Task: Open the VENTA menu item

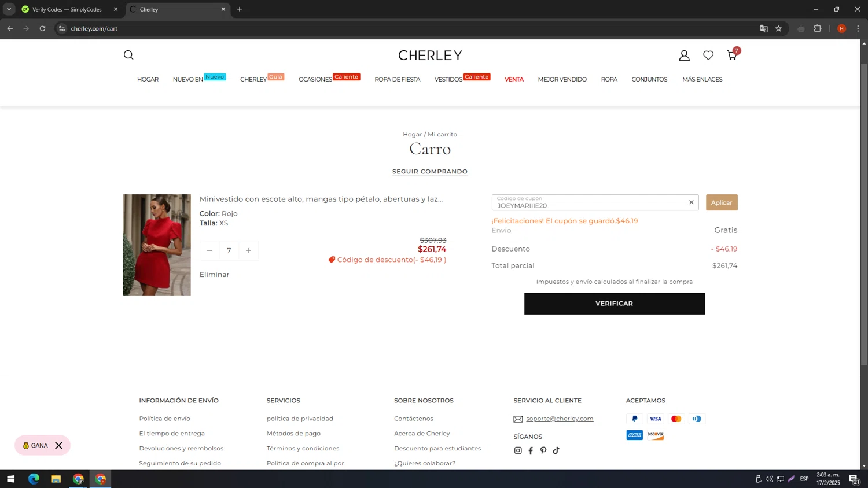Action: coord(514,79)
